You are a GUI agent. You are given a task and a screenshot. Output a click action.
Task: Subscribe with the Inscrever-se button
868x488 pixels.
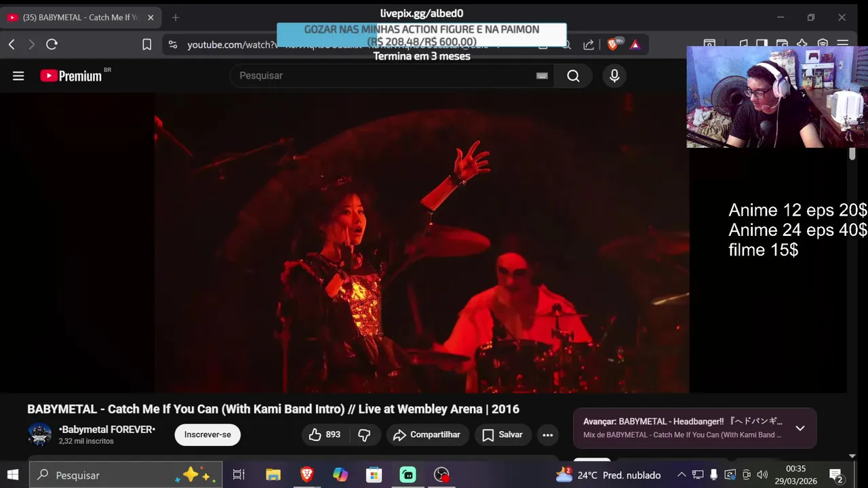tap(208, 434)
